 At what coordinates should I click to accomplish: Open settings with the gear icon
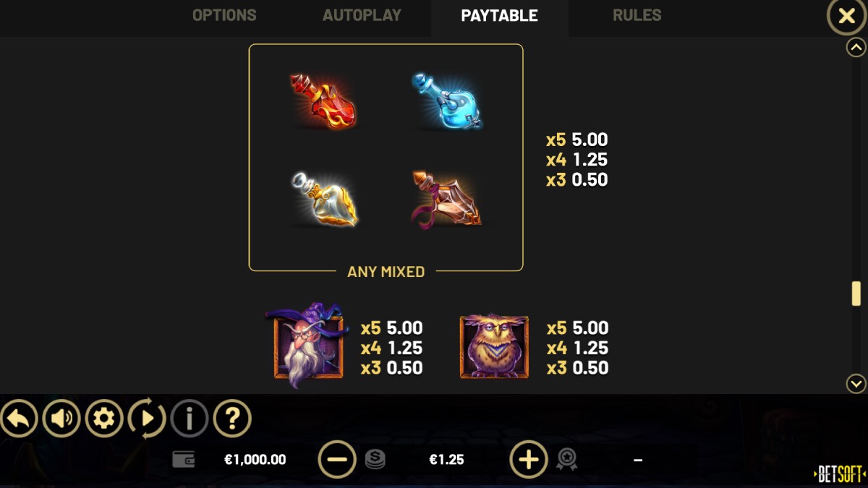[104, 418]
